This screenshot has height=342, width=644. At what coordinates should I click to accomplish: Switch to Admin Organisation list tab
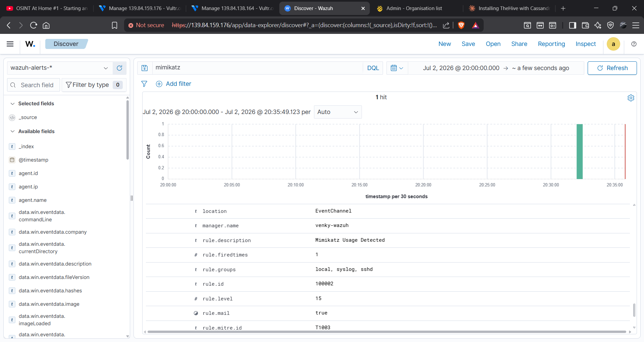click(417, 8)
